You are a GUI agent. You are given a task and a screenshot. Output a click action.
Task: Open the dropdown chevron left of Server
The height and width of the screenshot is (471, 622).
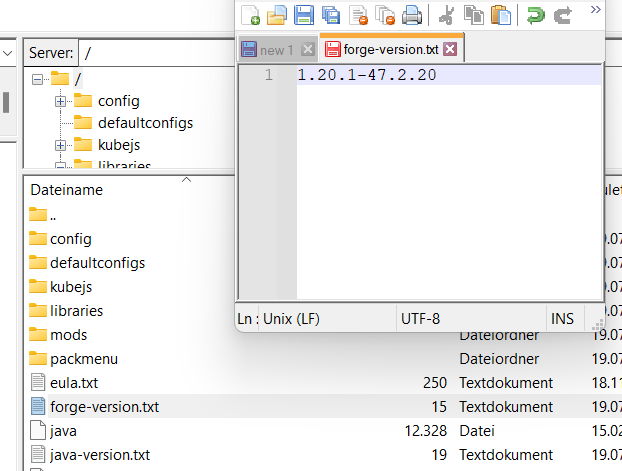[x=7, y=53]
